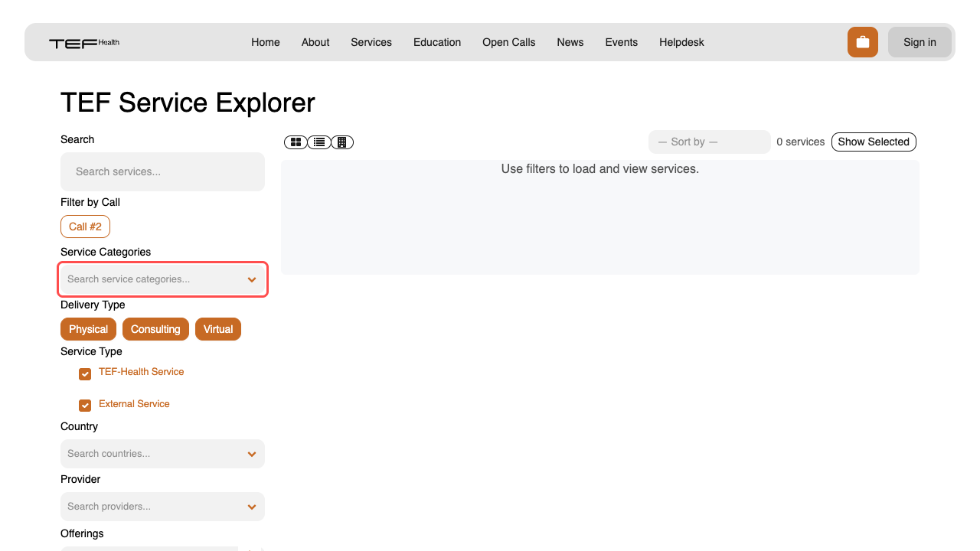Screen dimensions: 980x551
Task: Toggle the Consulting delivery type filter
Action: tap(155, 329)
